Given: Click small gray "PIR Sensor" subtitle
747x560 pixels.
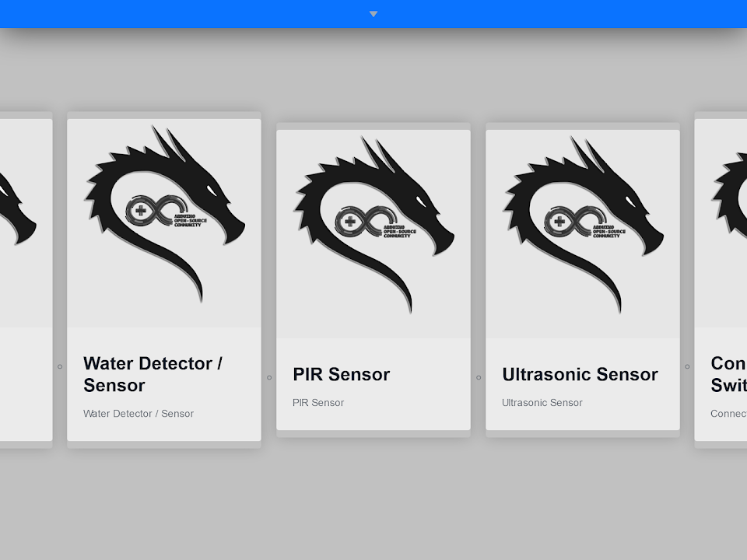Looking at the screenshot, I should (318, 403).
